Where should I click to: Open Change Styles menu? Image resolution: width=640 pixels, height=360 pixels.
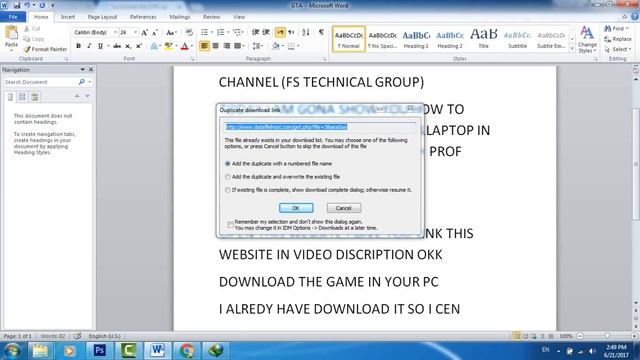pyautogui.click(x=587, y=39)
